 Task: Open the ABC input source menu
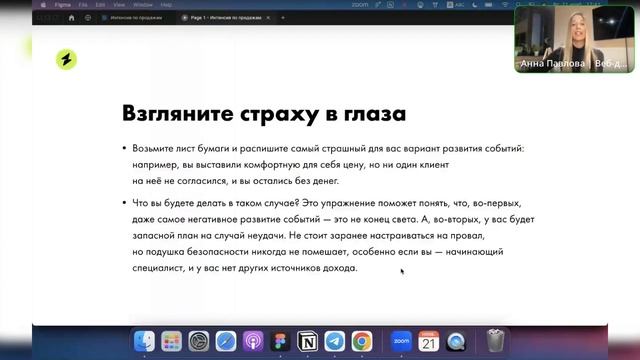tap(455, 4)
